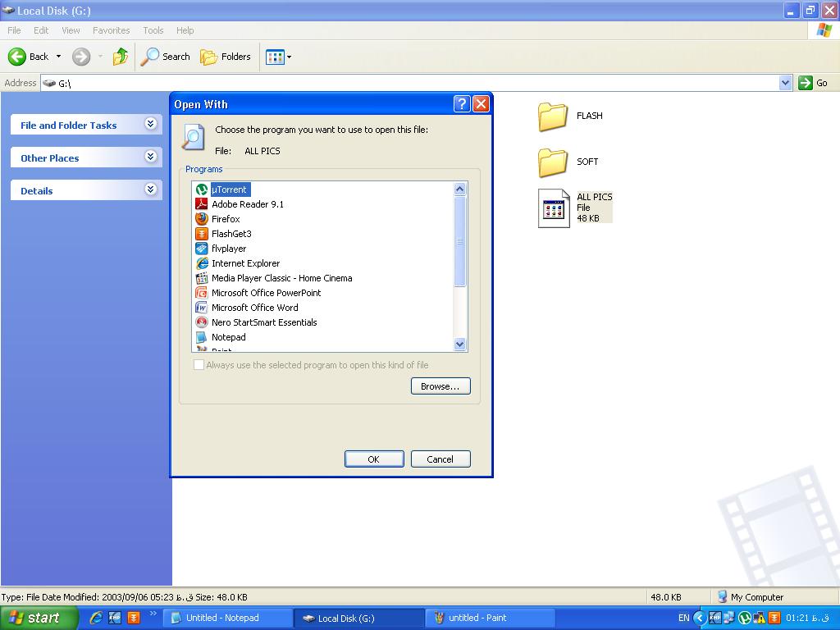Image resolution: width=840 pixels, height=630 pixels.
Task: Open the Search magnifier in toolbar
Action: pos(150,57)
